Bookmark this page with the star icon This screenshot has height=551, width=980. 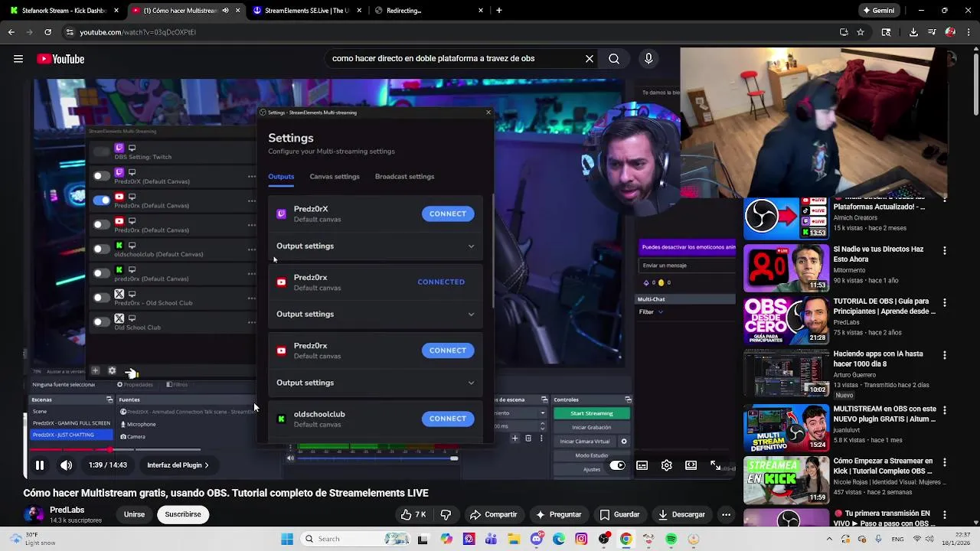(x=861, y=32)
